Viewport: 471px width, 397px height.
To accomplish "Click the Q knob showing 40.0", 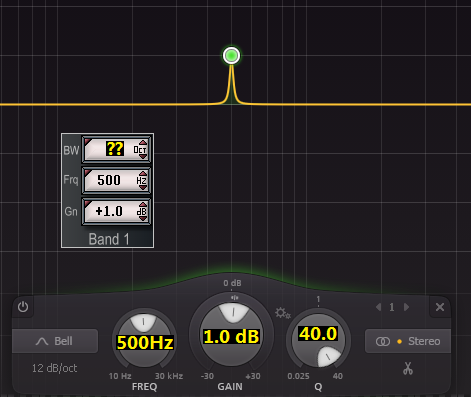I will pos(318,340).
